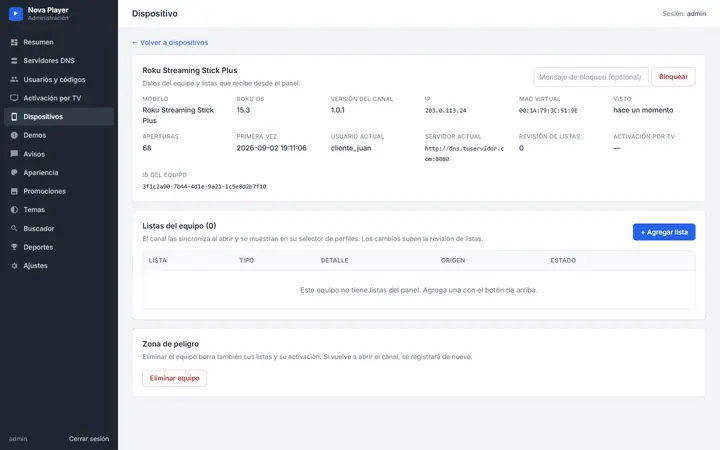Open the Buscador page
The width and height of the screenshot is (720, 450).
pos(59,228)
